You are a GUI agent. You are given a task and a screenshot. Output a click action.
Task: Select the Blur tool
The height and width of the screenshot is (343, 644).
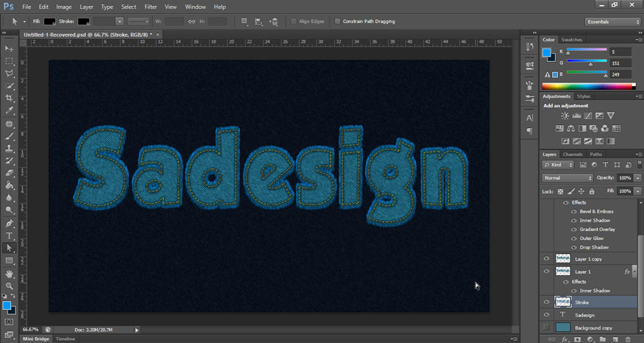click(9, 197)
